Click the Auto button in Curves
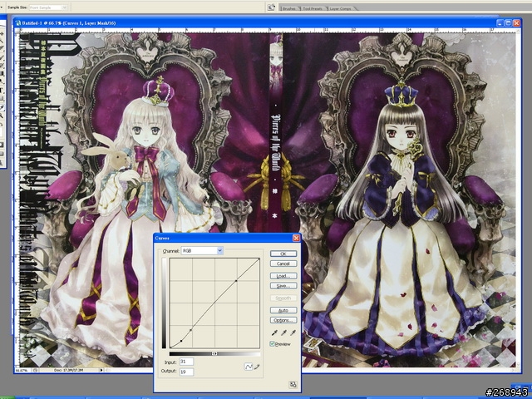This screenshot has width=532, height=399. (283, 310)
